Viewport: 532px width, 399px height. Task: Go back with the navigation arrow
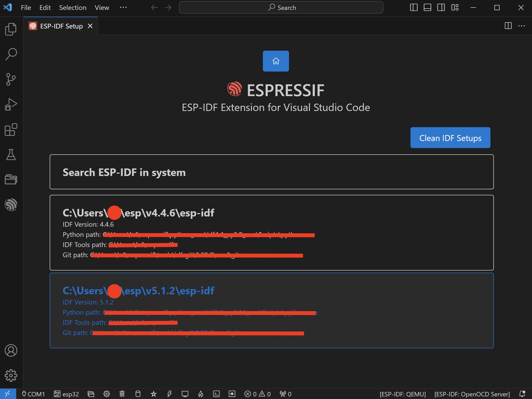(x=154, y=8)
